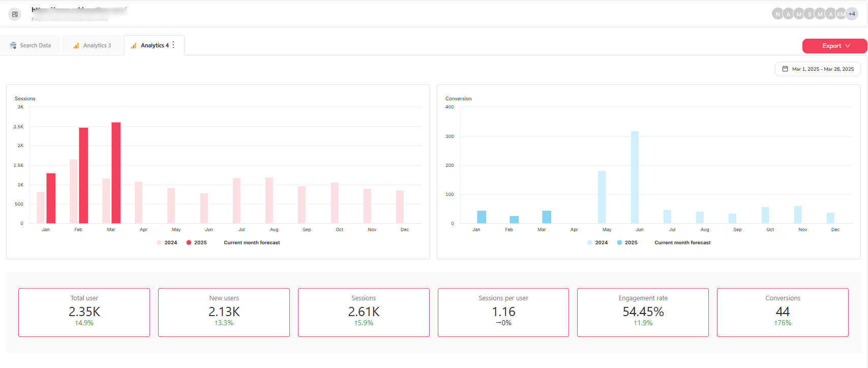Click the Total user metric card

click(x=84, y=312)
